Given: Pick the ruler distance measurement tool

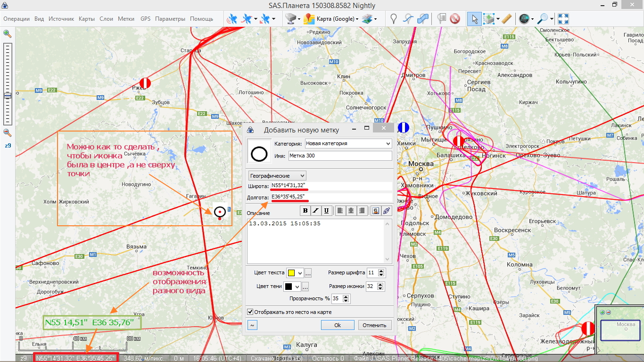Looking at the screenshot, I should point(506,19).
